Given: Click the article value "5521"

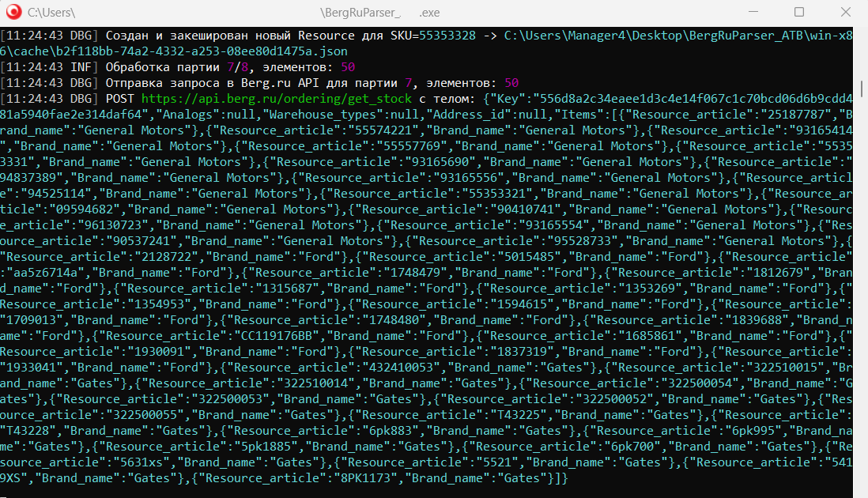Looking at the screenshot, I should click(497, 462).
